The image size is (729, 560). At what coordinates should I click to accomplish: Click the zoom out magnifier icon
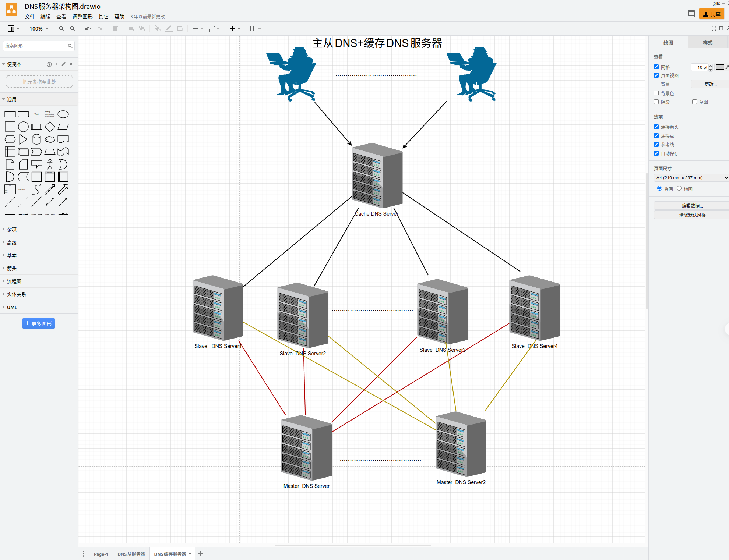click(x=73, y=29)
